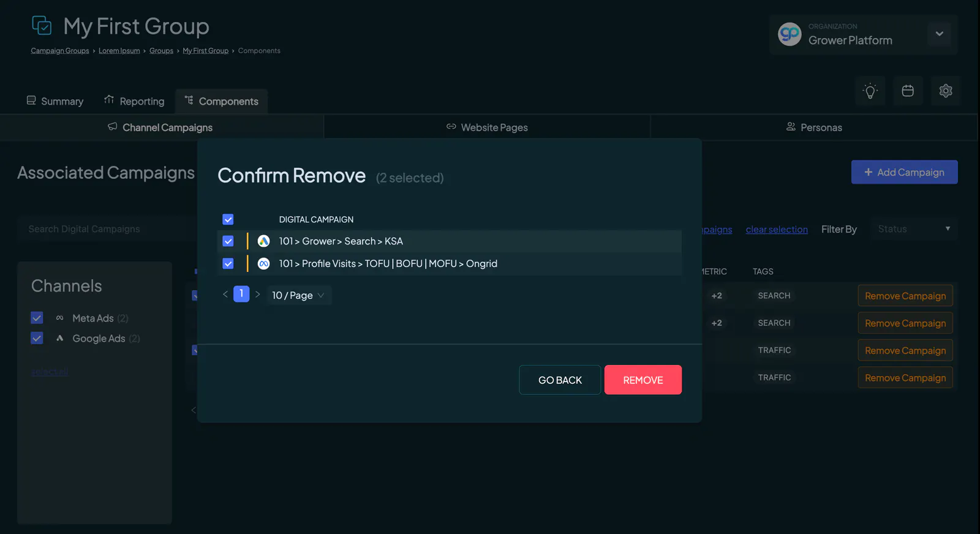980x534 pixels.
Task: Expand the organization dropdown chevron
Action: coord(939,34)
